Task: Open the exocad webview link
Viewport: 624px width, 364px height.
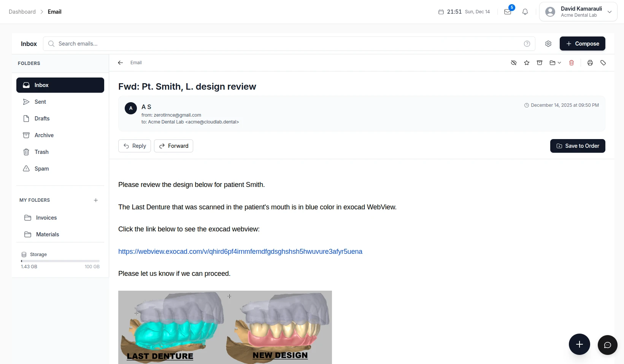Action: pos(240,252)
